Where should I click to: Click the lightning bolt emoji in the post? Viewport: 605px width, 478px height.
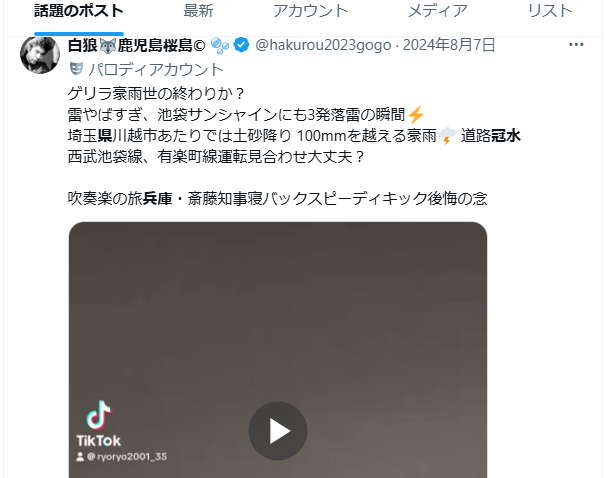tap(416, 115)
